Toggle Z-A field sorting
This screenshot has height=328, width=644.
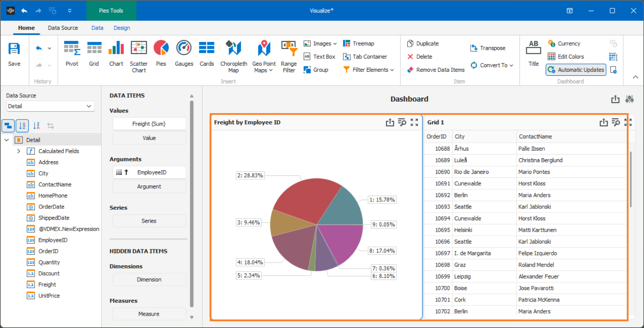click(36, 126)
